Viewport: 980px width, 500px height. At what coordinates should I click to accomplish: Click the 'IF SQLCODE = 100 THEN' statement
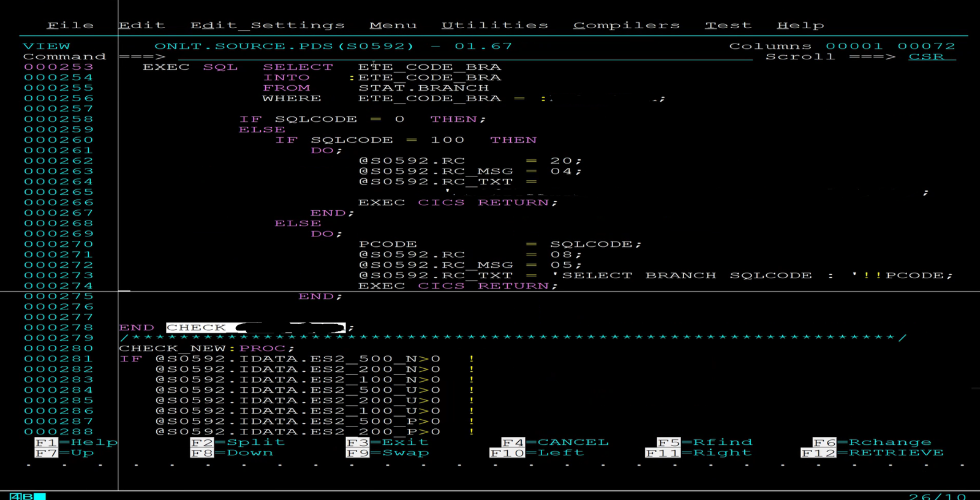(405, 140)
